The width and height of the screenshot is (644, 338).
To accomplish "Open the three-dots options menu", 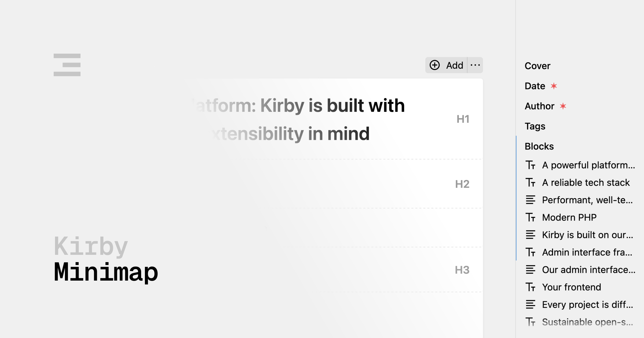I will pos(475,65).
